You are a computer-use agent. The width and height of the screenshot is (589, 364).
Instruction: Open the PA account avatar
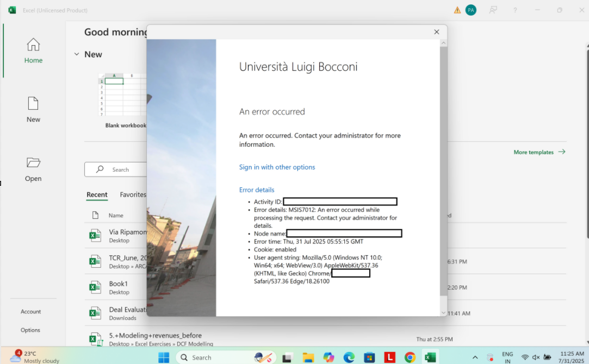point(470,10)
